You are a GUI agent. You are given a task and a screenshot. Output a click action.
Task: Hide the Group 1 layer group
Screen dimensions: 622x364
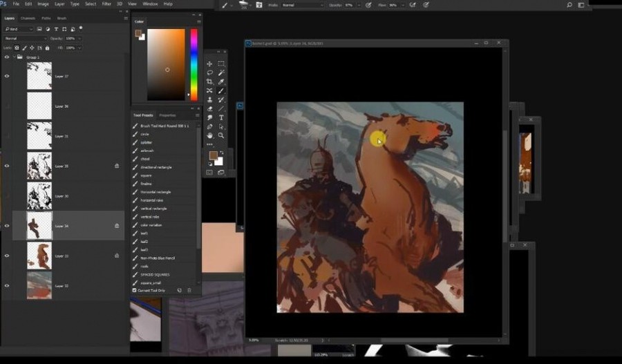click(7, 57)
